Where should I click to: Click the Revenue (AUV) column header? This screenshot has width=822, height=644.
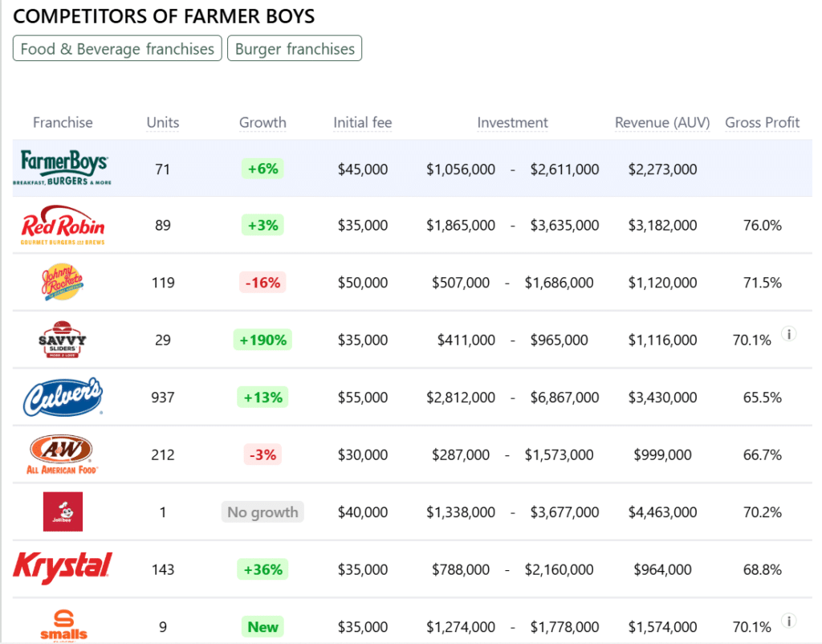pyautogui.click(x=662, y=122)
